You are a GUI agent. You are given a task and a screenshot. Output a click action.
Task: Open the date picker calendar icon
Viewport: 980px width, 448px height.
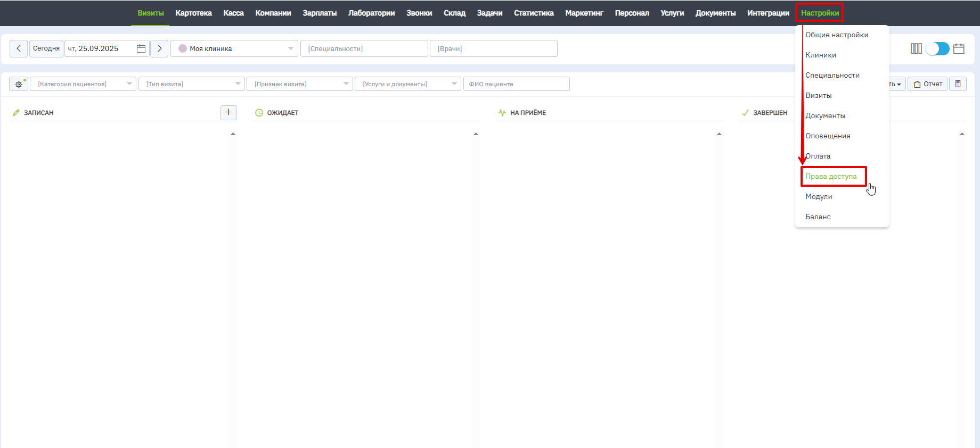point(141,48)
